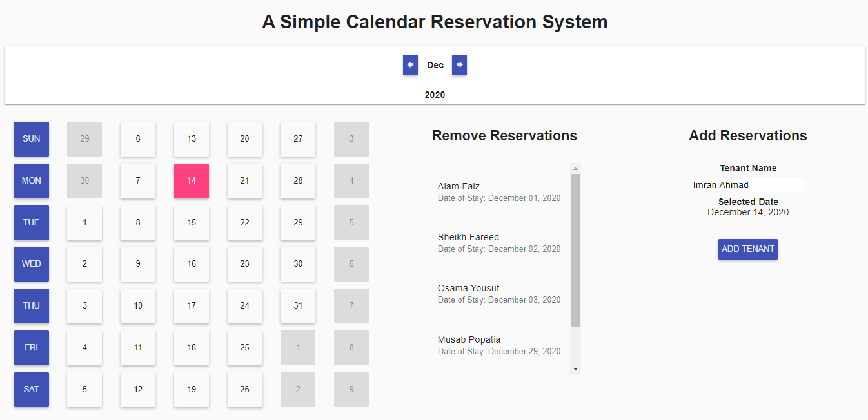Click the right arrow to go to January
Screen dimensions: 868x420
click(x=459, y=65)
